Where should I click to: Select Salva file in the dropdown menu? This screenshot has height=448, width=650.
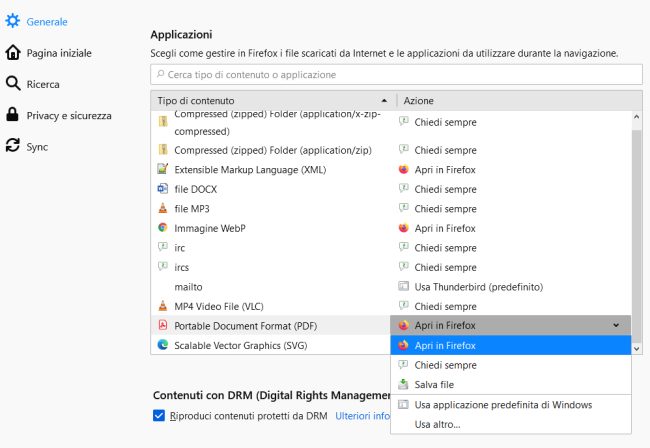510,384
